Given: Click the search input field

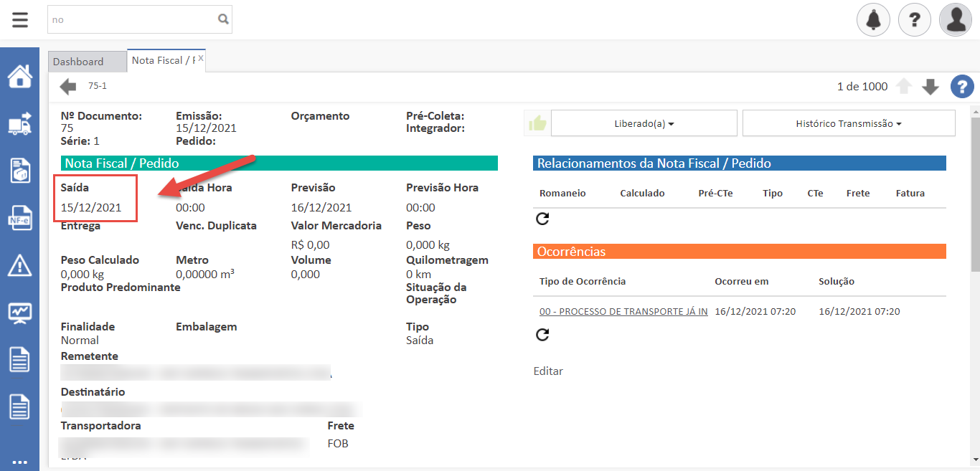Looking at the screenshot, I should pyautogui.click(x=133, y=20).
